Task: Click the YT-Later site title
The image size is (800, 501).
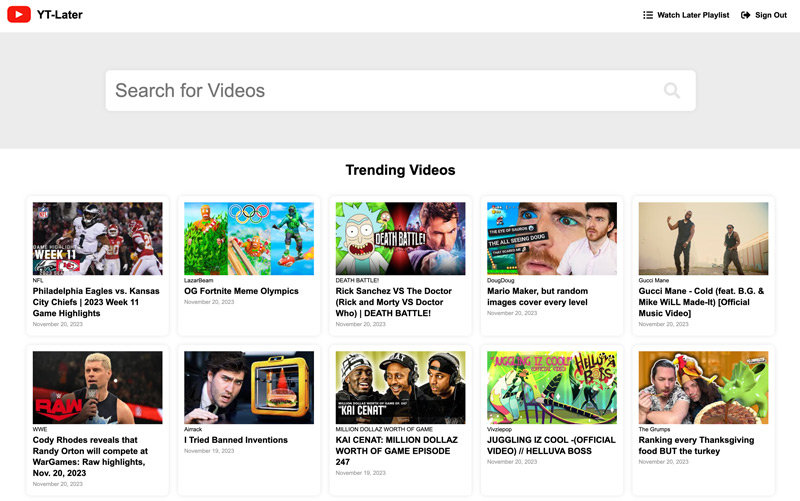Action: pos(60,15)
